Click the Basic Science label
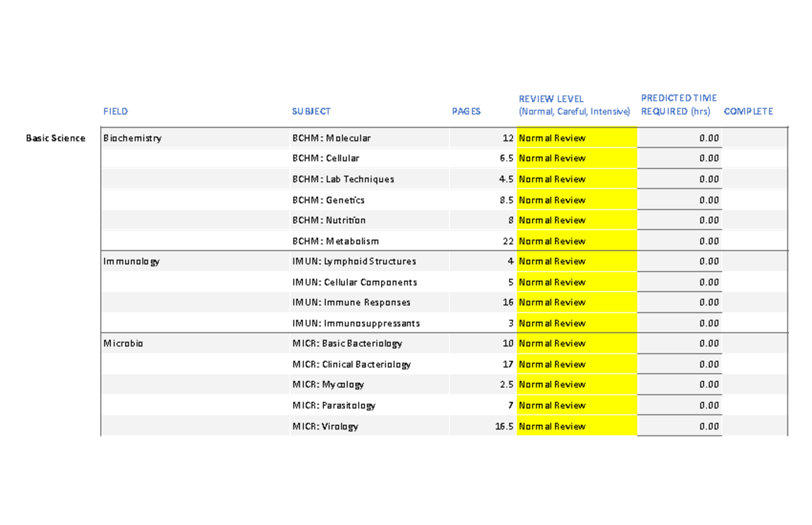Viewport: 812px width, 525px height. pos(55,137)
